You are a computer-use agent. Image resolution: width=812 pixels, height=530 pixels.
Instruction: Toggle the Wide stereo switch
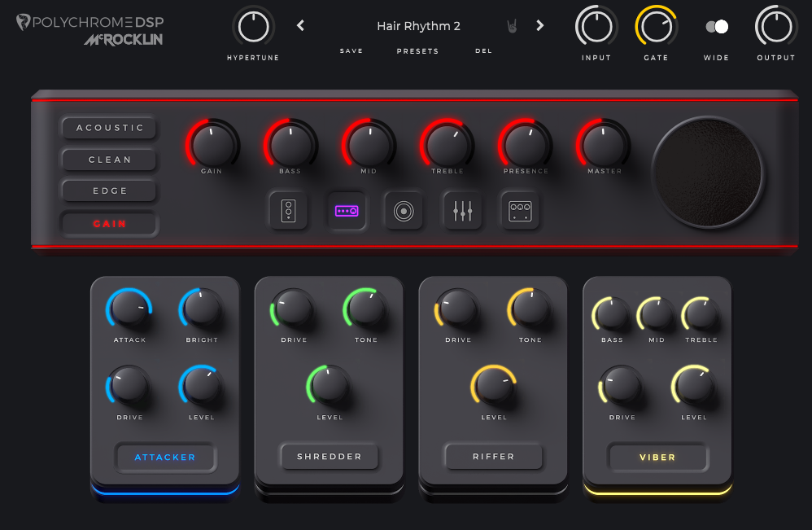717,27
